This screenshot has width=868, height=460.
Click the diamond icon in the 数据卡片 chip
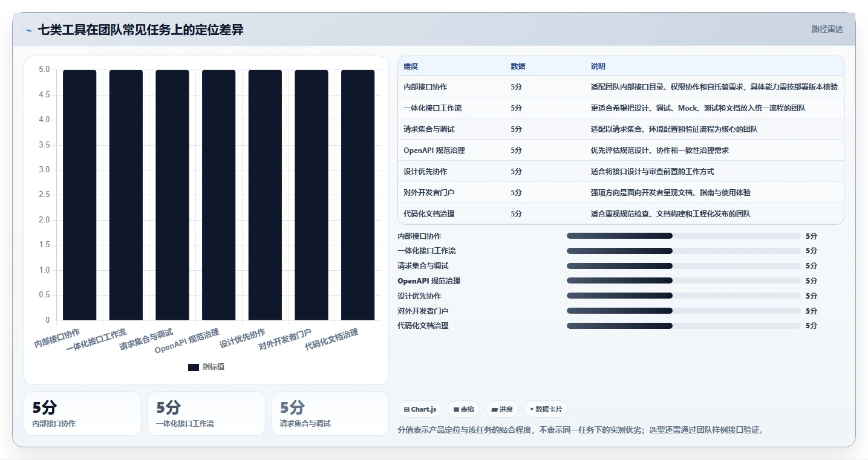tap(532, 410)
